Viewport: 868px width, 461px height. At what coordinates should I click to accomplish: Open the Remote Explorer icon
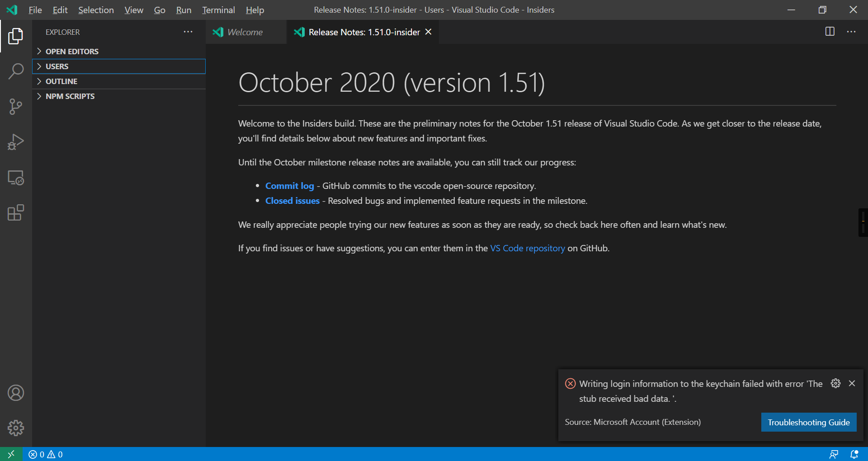pos(16,177)
